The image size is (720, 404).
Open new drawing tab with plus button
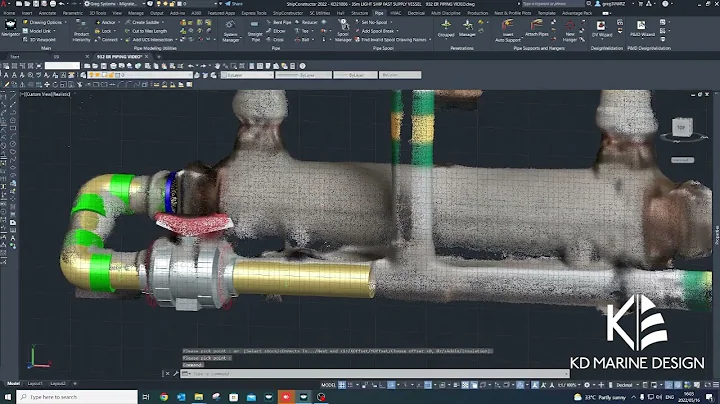(159, 56)
